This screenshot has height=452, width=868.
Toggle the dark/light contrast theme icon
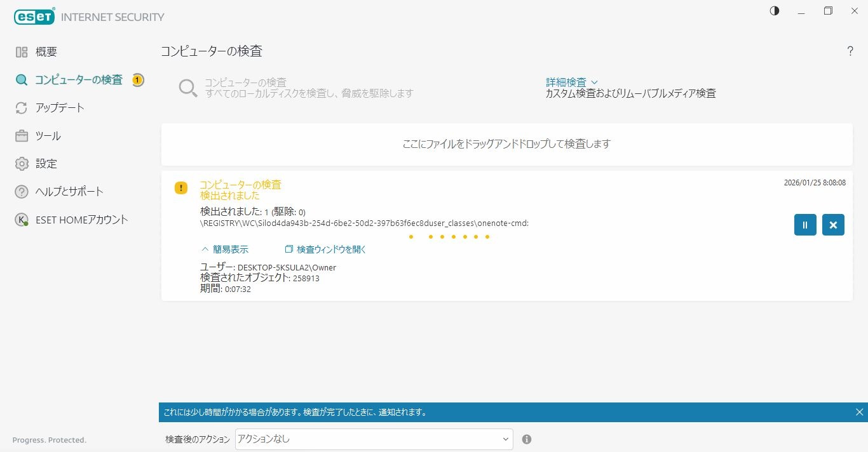pyautogui.click(x=774, y=11)
